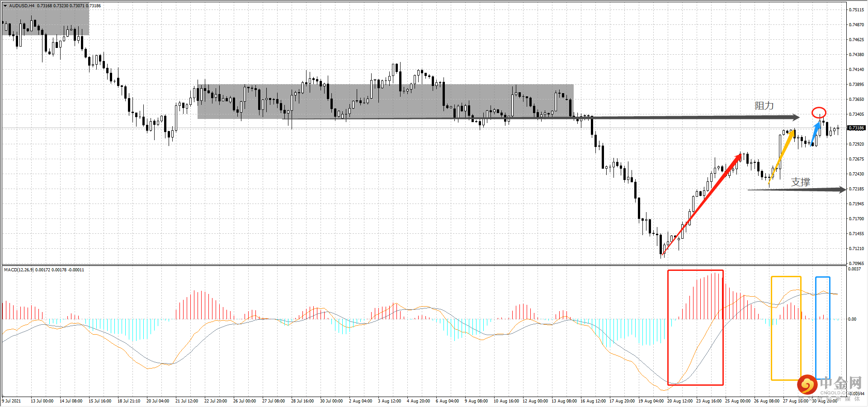The height and width of the screenshot is (407, 868).
Task: Click the 20 Jul 04:00 time label
Action: pos(158,401)
